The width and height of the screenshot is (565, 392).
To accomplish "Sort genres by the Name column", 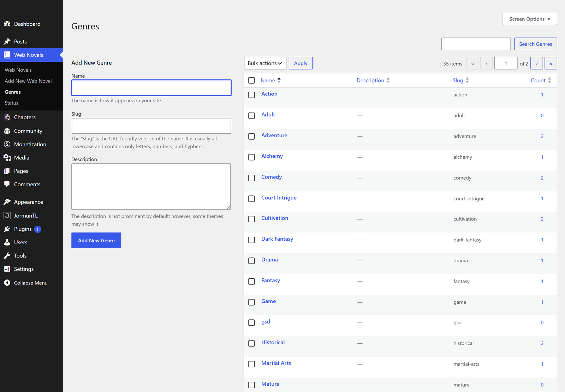I will point(271,80).
